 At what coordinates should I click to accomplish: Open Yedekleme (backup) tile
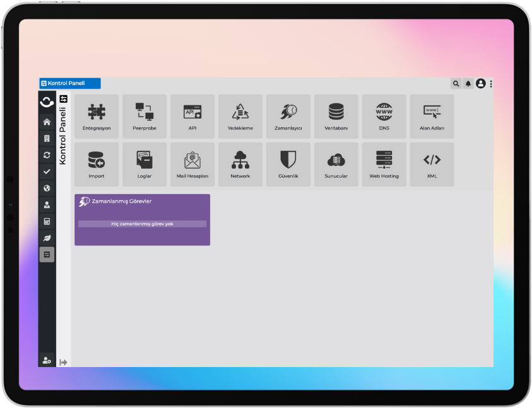click(x=240, y=117)
